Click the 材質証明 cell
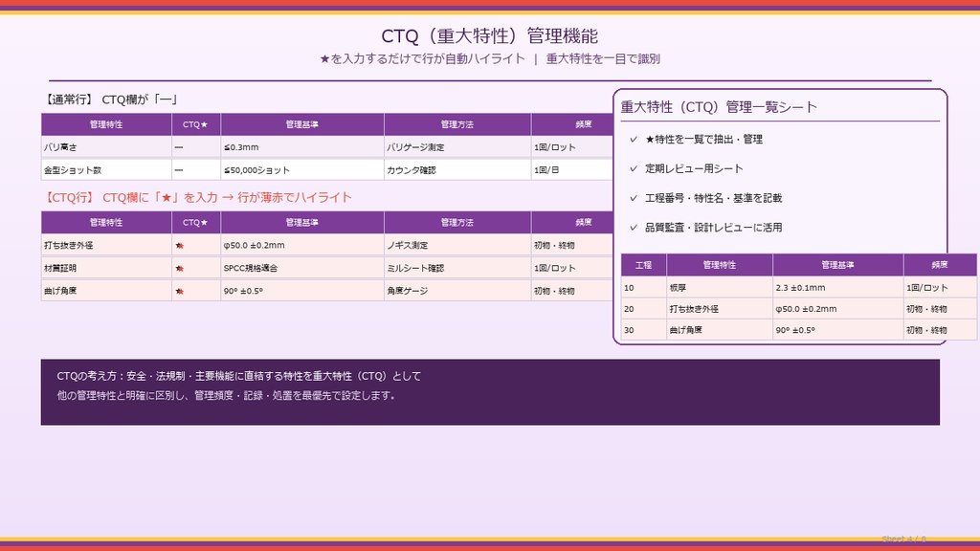Viewport: 980px width, 551px height. click(x=106, y=268)
